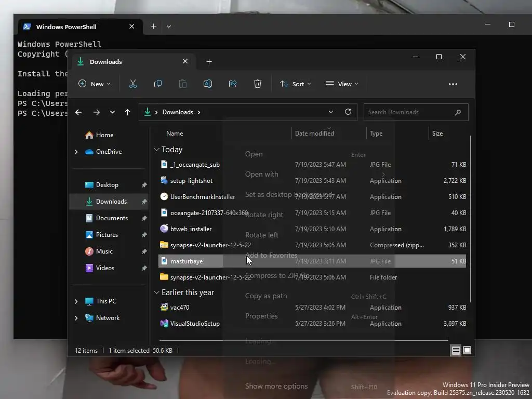
Task: Unpin Documents using its pin icon
Action: 144,218
